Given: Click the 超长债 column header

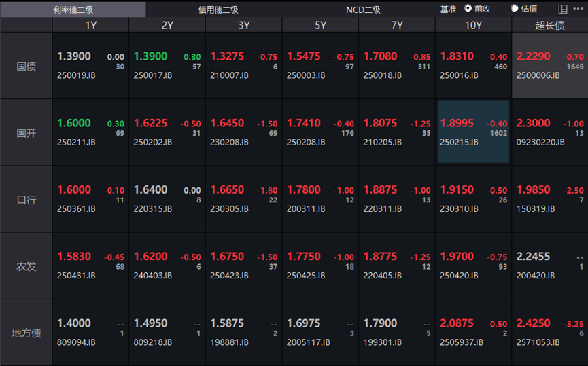Looking at the screenshot, I should tap(549, 25).
